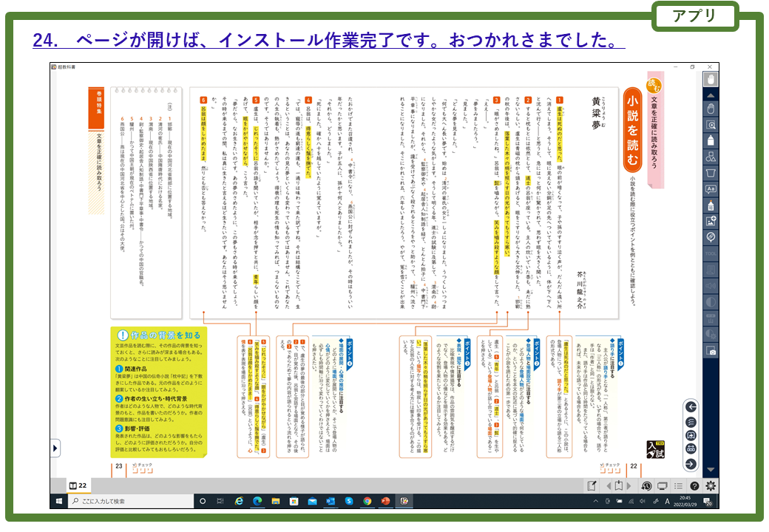The height and width of the screenshot is (532, 769).
Task: Open the screen display mode icon
Action: (662, 486)
